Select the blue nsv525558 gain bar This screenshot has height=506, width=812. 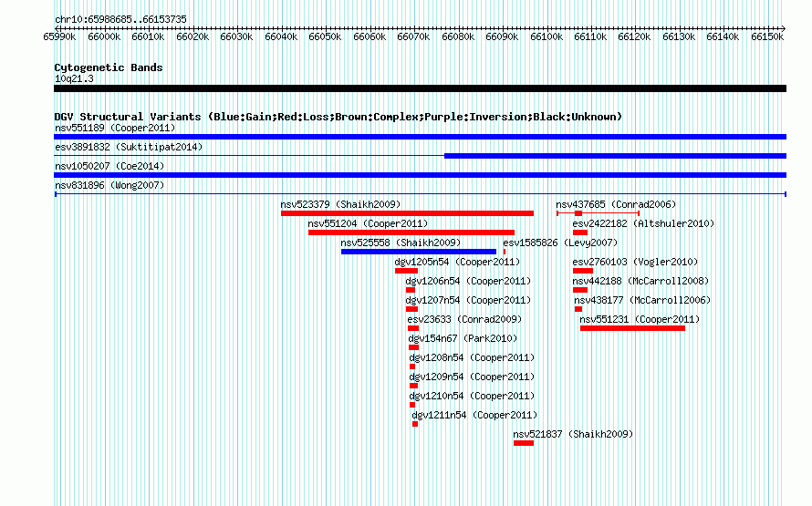tap(419, 252)
